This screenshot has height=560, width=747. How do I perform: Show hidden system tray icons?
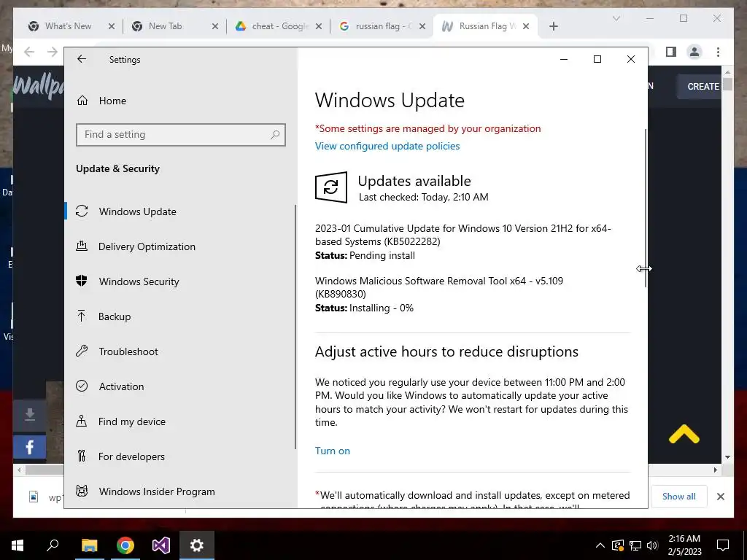pos(600,545)
